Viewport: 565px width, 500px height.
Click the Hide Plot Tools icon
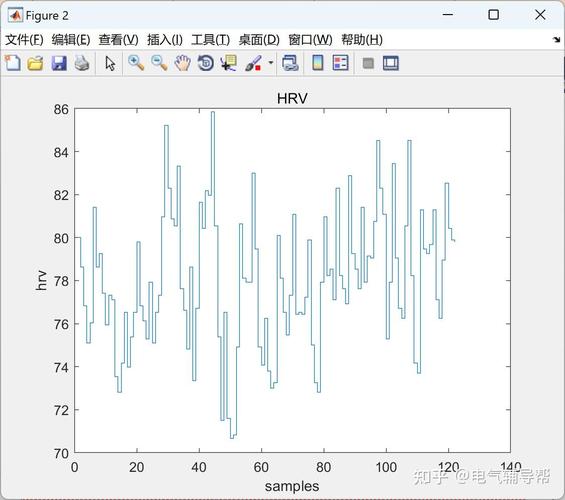click(368, 63)
